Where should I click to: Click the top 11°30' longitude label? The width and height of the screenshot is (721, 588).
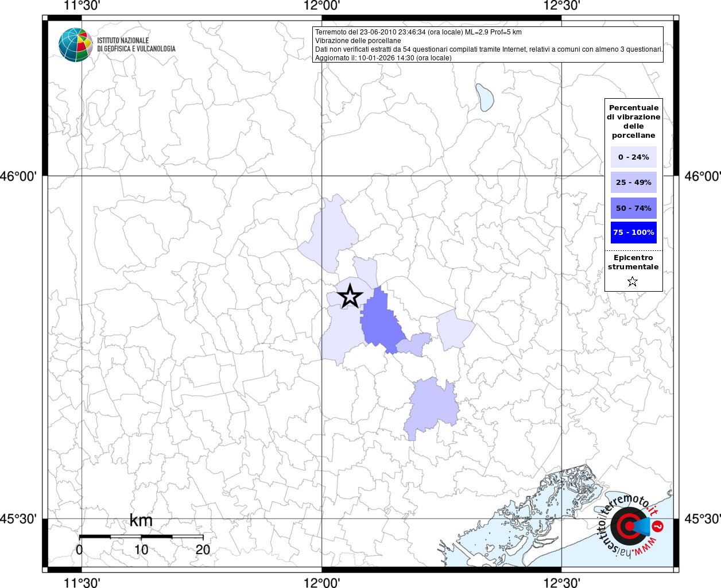click(x=82, y=6)
